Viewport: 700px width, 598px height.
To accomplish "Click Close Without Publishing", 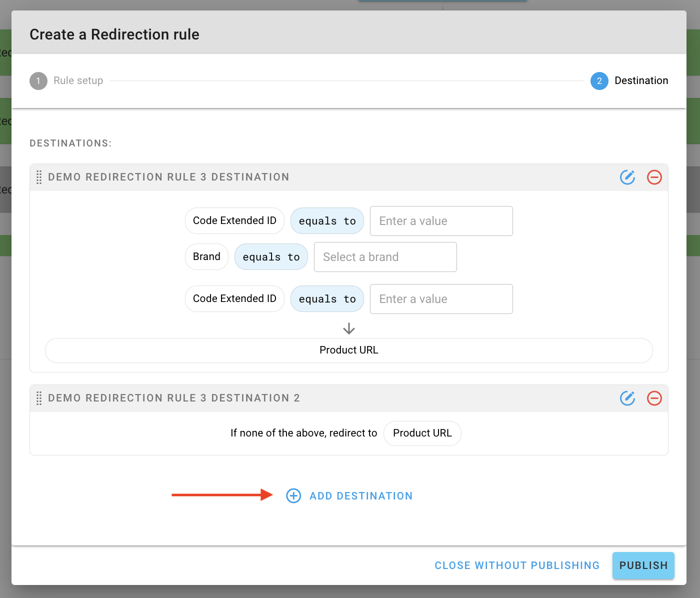I will [517, 565].
